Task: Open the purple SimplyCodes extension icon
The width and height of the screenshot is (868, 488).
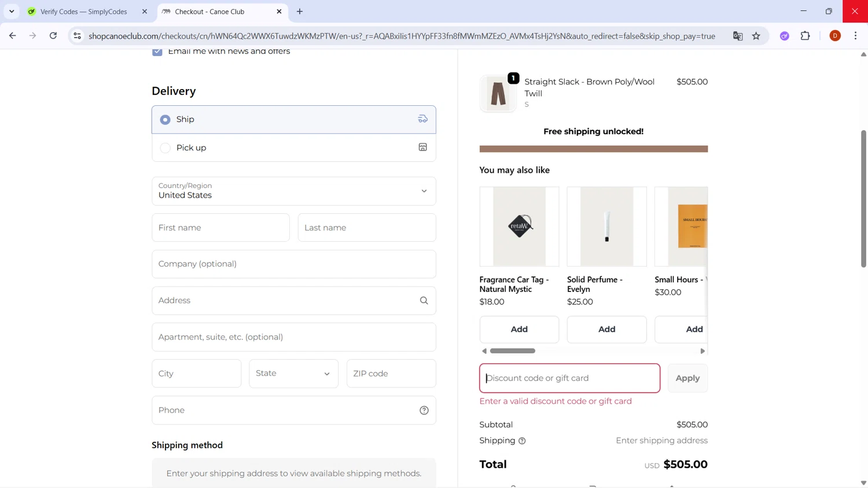Action: [785, 36]
